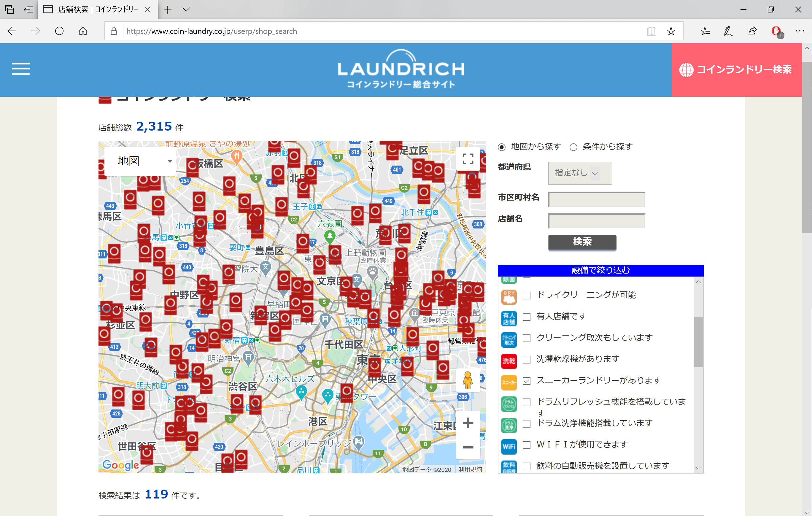Click the page vertical scrollbar thumb
The height and width of the screenshot is (516, 812).
(x=807, y=147)
